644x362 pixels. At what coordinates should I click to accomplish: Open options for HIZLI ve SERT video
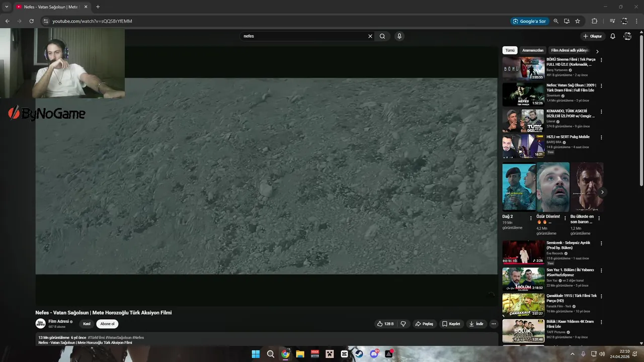pos(601,137)
